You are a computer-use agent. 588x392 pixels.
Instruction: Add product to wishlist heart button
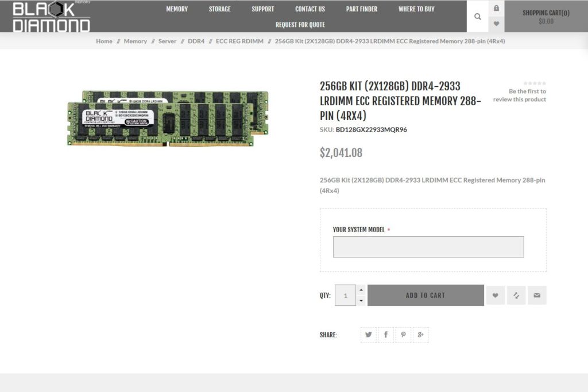pos(496,295)
